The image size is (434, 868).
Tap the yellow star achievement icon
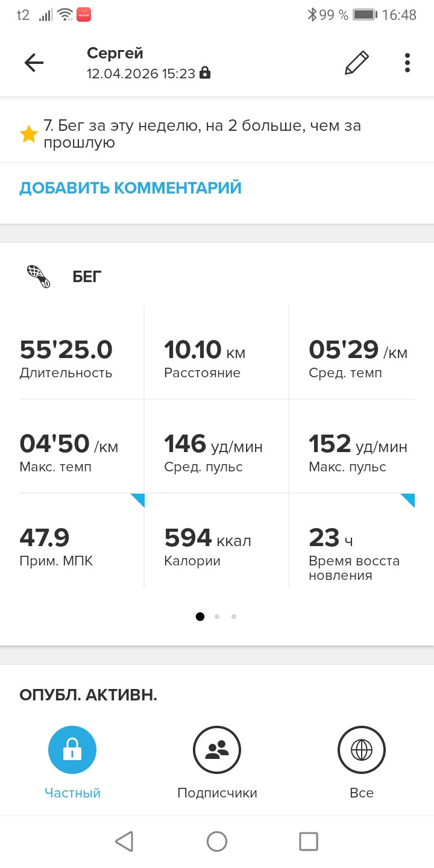point(29,134)
